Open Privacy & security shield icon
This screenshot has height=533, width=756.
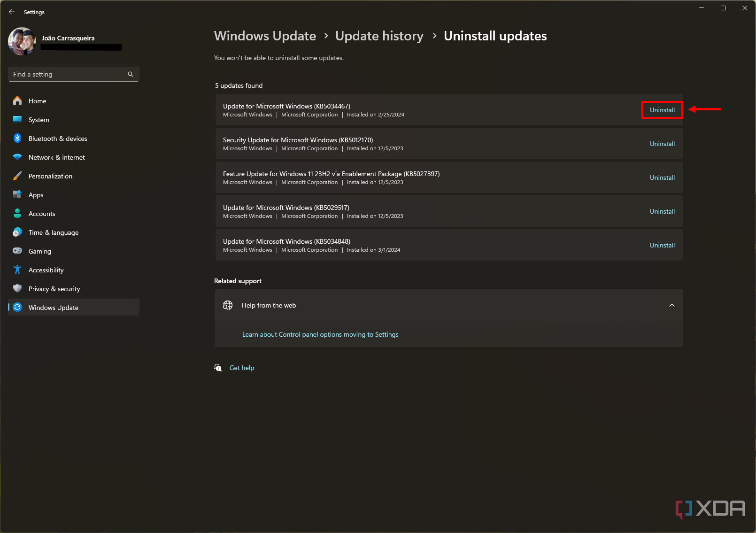pos(17,289)
